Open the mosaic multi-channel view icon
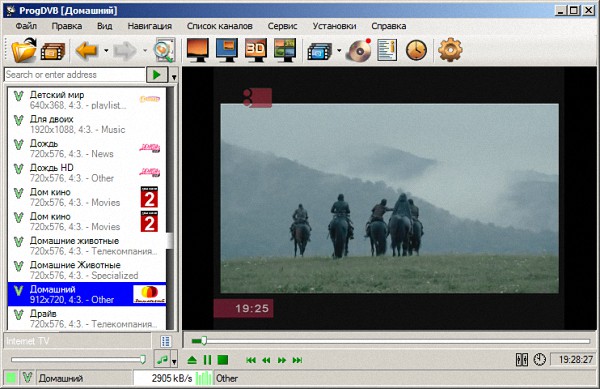Image resolution: width=600 pixels, height=389 pixels. pyautogui.click(x=285, y=50)
